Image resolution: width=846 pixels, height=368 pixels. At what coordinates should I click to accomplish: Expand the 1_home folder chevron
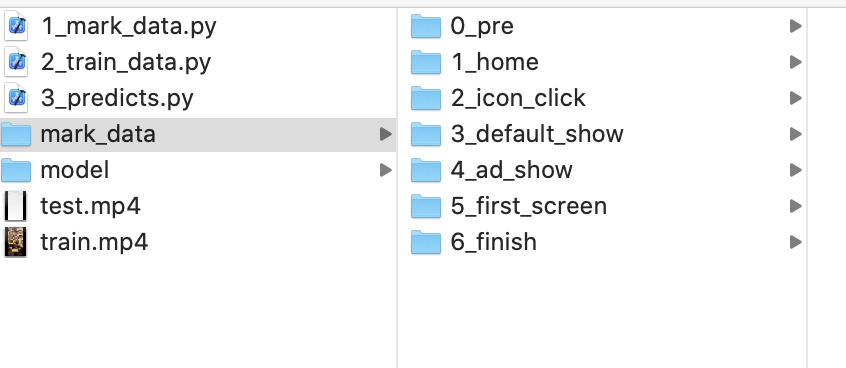pos(795,62)
